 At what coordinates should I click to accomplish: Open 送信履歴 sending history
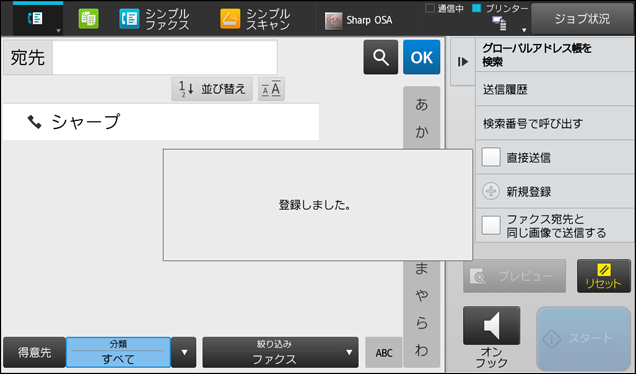coord(554,89)
